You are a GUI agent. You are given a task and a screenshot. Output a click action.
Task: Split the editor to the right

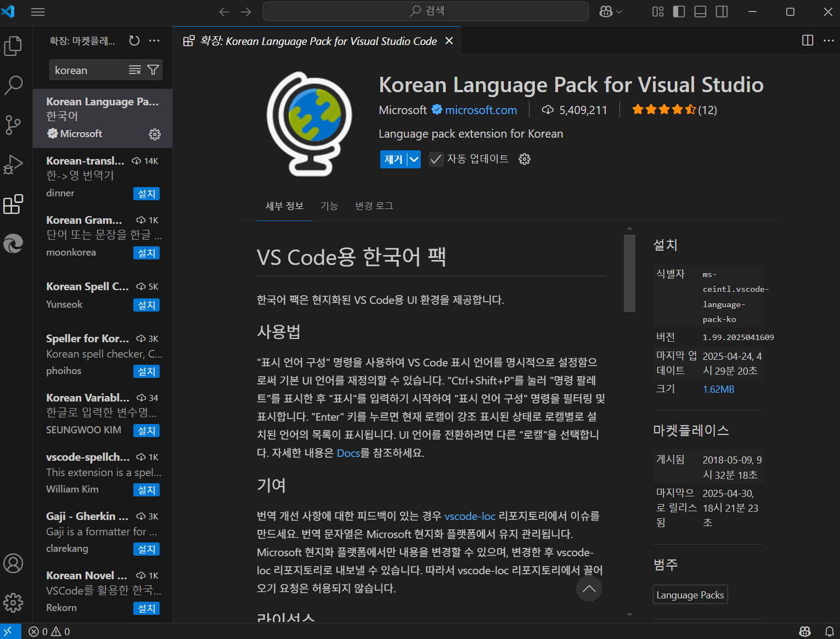(x=808, y=40)
